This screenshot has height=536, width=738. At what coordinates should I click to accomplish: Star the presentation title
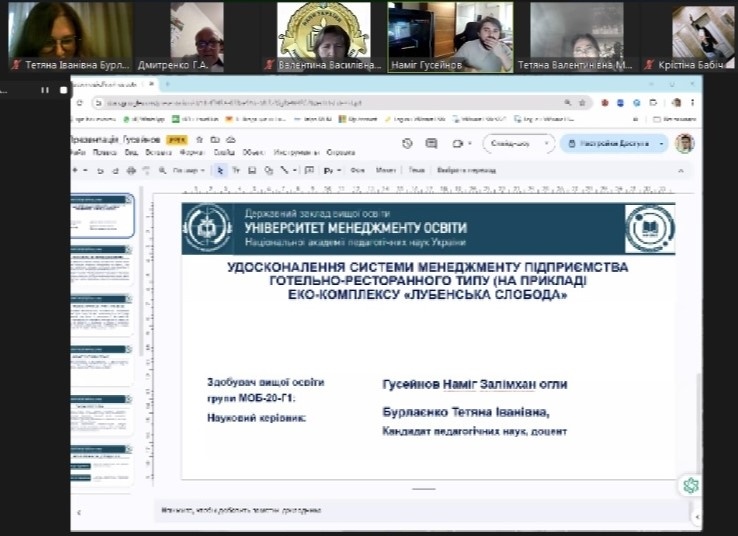point(200,140)
